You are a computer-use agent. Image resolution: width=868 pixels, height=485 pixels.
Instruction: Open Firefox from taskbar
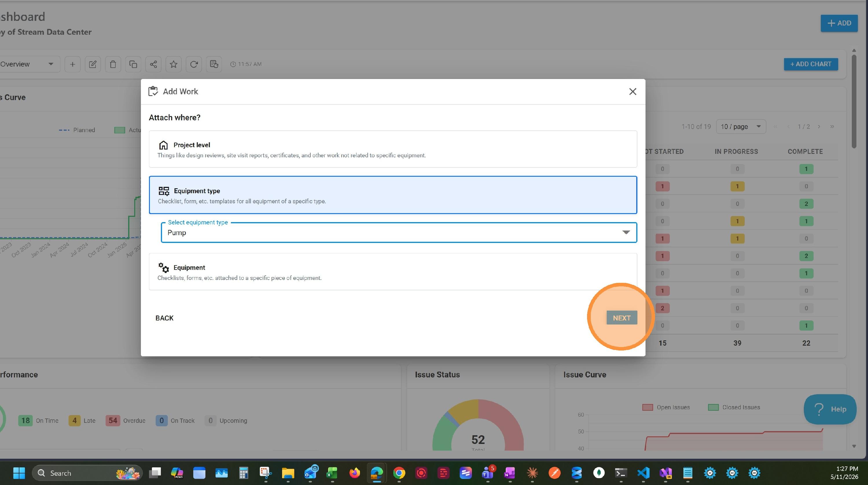click(354, 473)
